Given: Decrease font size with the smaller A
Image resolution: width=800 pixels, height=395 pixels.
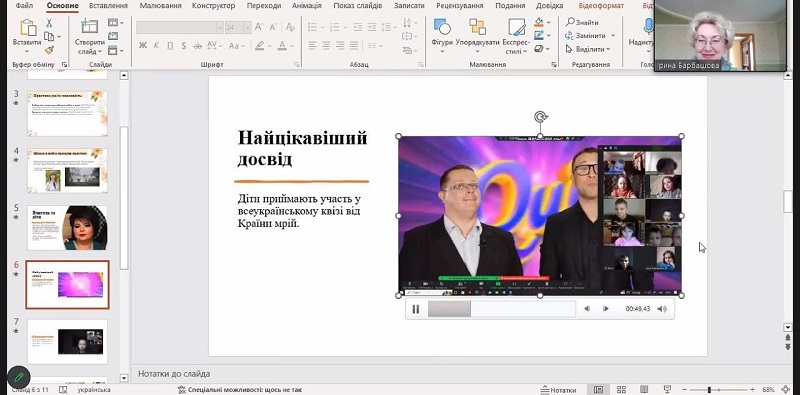Looking at the screenshot, I should [273, 27].
